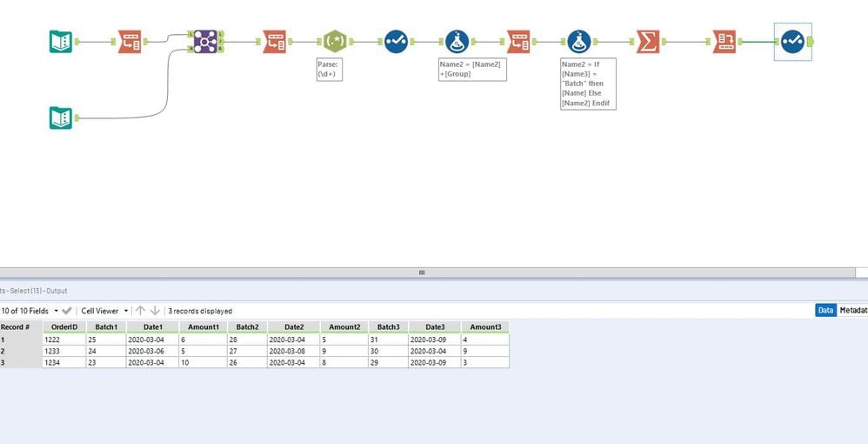Click the Amount2 column header
The width and height of the screenshot is (868, 444).
(x=344, y=327)
